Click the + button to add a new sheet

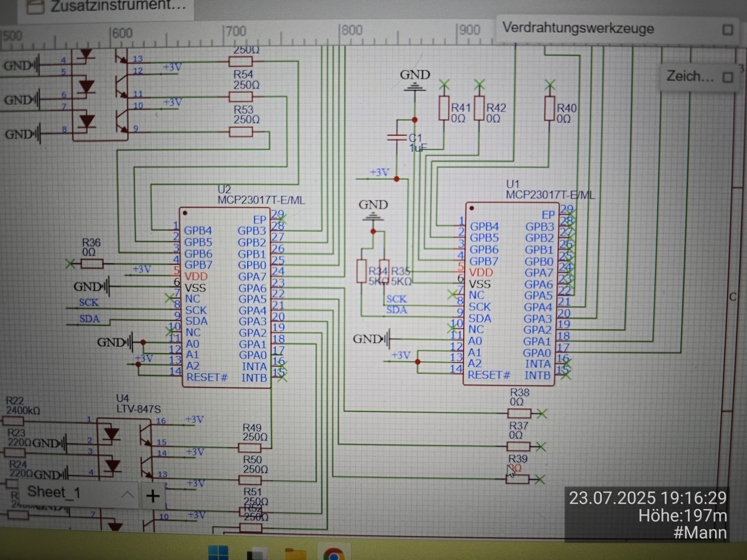[x=153, y=495]
